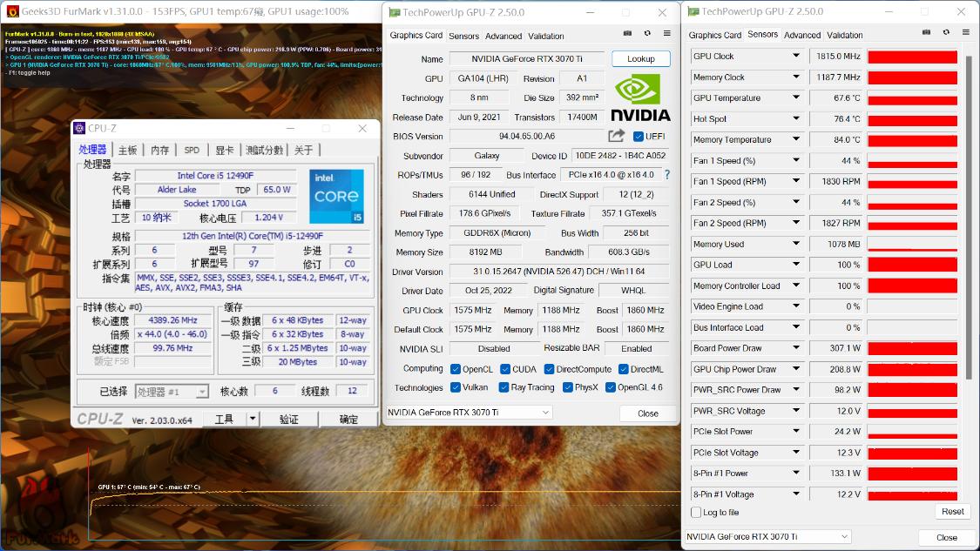Click the Lookup button
This screenshot has height=551, width=980.
click(640, 58)
